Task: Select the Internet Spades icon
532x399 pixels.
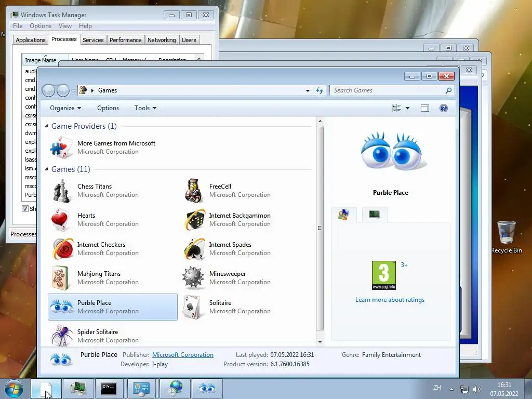Action: [194, 249]
